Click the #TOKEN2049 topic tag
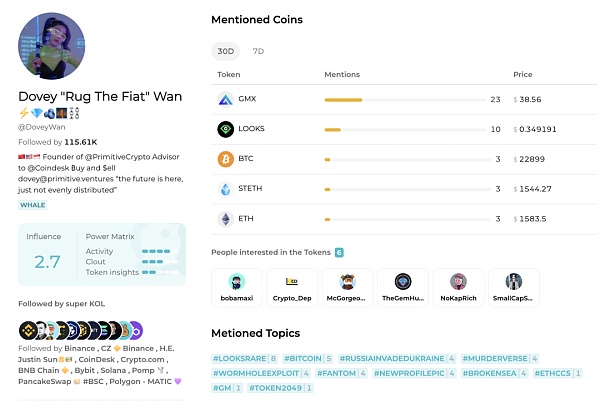 (x=271, y=387)
